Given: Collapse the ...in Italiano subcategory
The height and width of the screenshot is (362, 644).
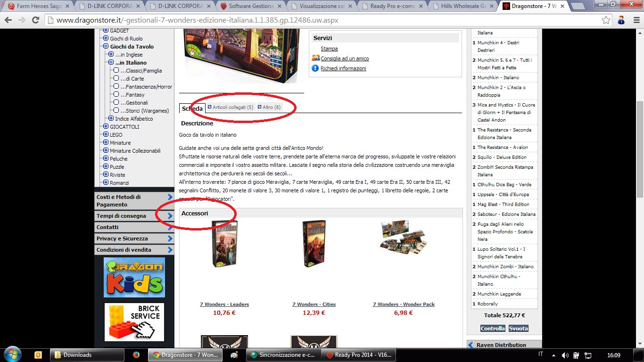Looking at the screenshot, I should [x=111, y=63].
